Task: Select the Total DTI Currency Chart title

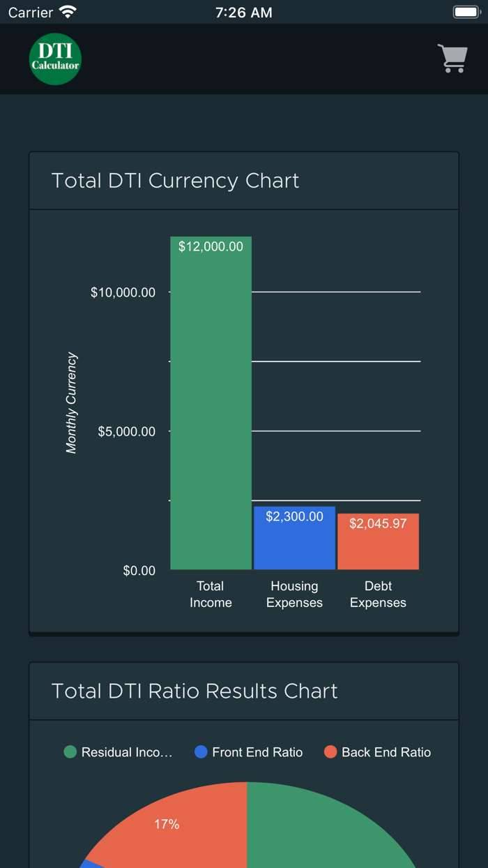Action: click(x=176, y=180)
